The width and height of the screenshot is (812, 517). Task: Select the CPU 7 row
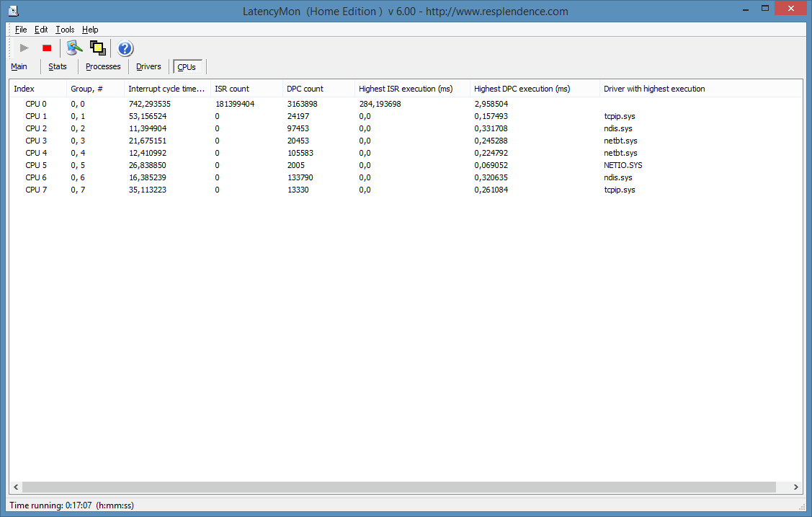pos(406,190)
